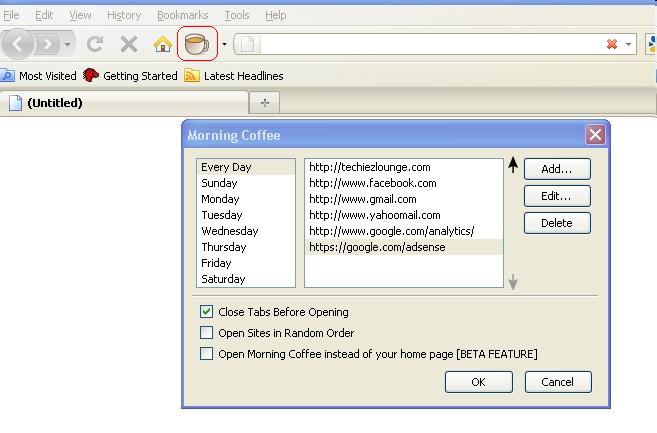The image size is (657, 433).
Task: Expand the Morning Coffee button dropdown arrow
Action: pos(224,44)
